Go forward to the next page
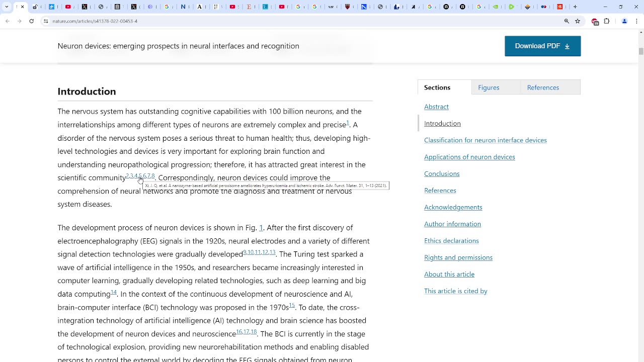Image resolution: width=644 pixels, height=362 pixels. point(19,21)
